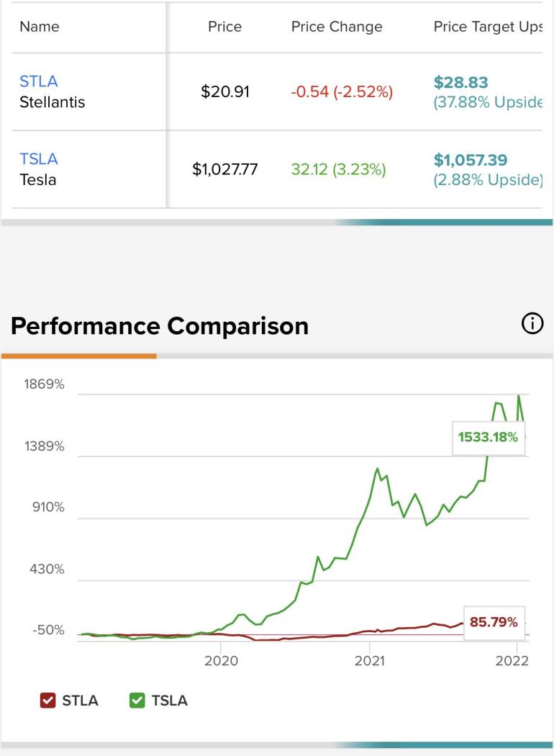
Task: Click the 2020 x-axis marker
Action: click(222, 662)
